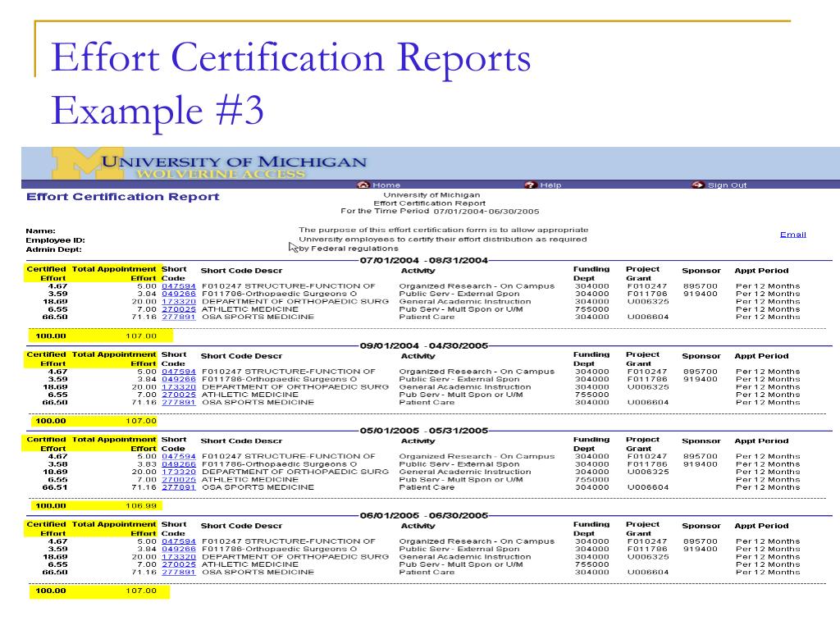Click 'Patient Care' activity in the 07/01/2004 section
840x630 pixels.
[427, 317]
